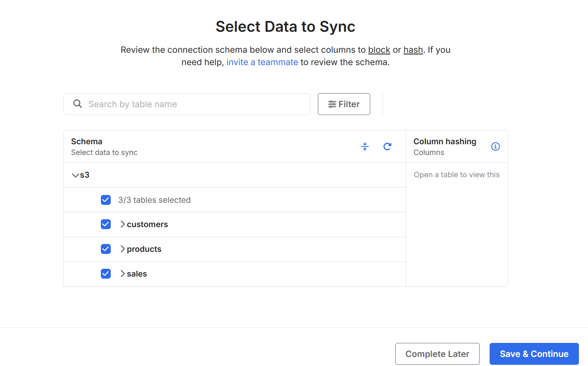Collapse the s3 schema chevron
This screenshot has width=588, height=366.
75,175
